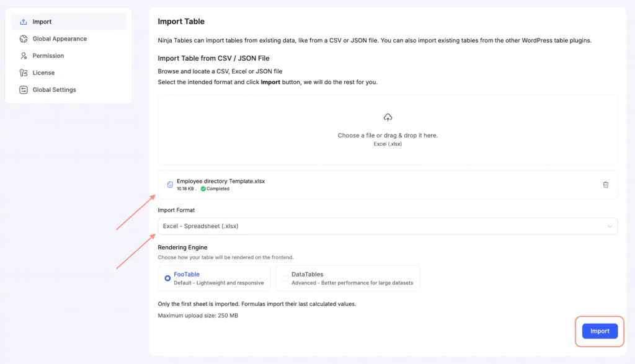Open the Import menu item

point(68,22)
